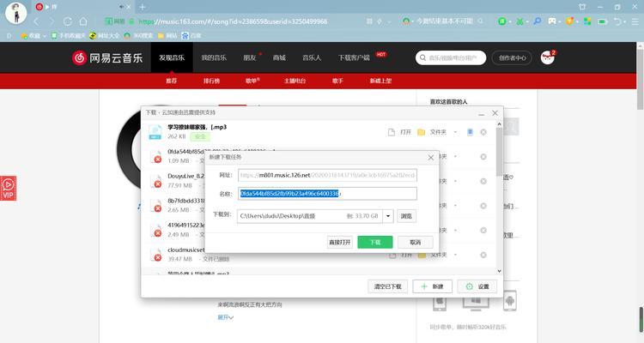Select 歌手 in the red sub-navigation
Screen dimensions: 644x343
coord(337,81)
